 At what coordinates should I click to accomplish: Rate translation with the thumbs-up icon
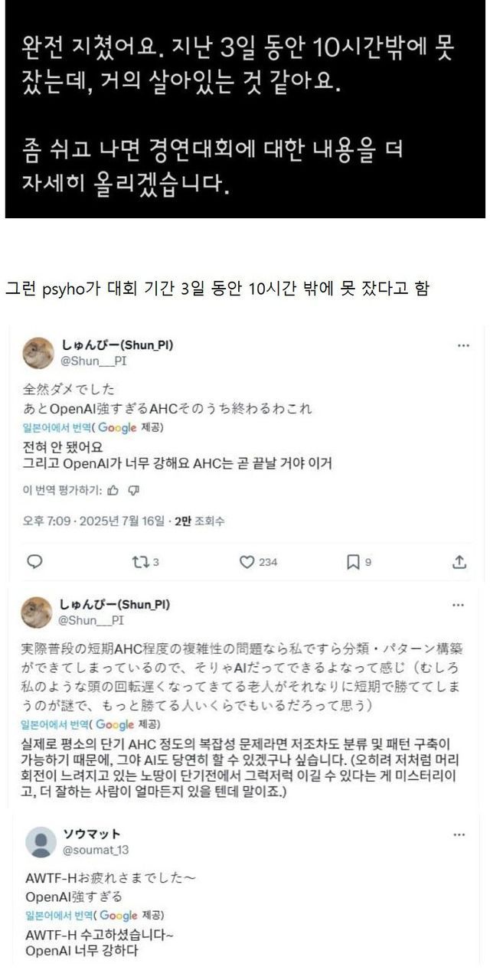point(113,489)
